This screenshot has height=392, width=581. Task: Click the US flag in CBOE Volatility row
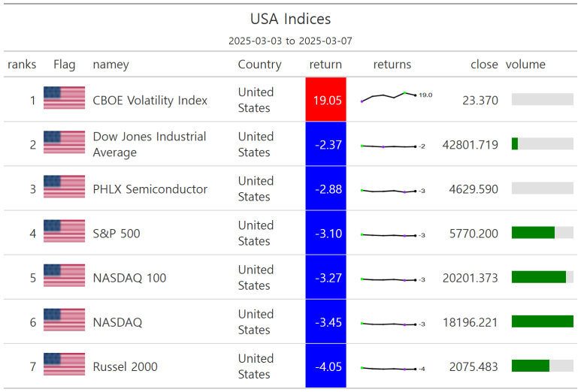[x=64, y=98]
